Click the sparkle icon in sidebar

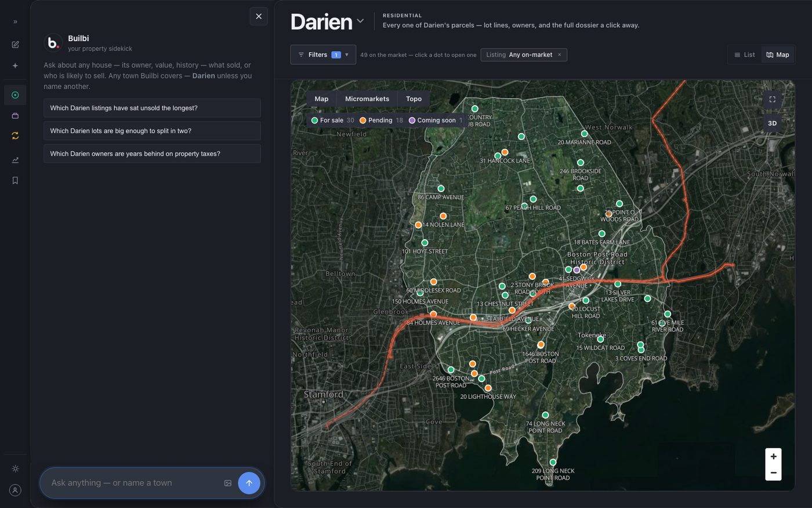(15, 66)
